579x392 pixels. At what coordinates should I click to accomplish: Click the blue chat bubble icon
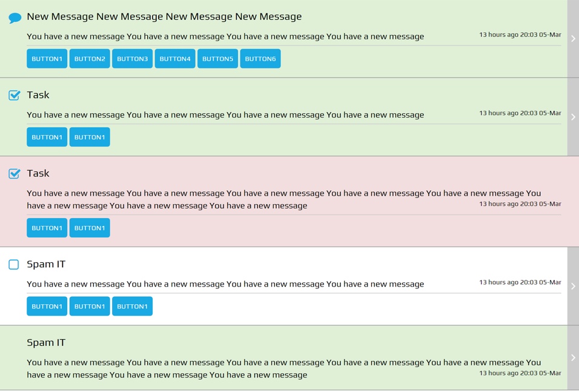[x=15, y=18]
